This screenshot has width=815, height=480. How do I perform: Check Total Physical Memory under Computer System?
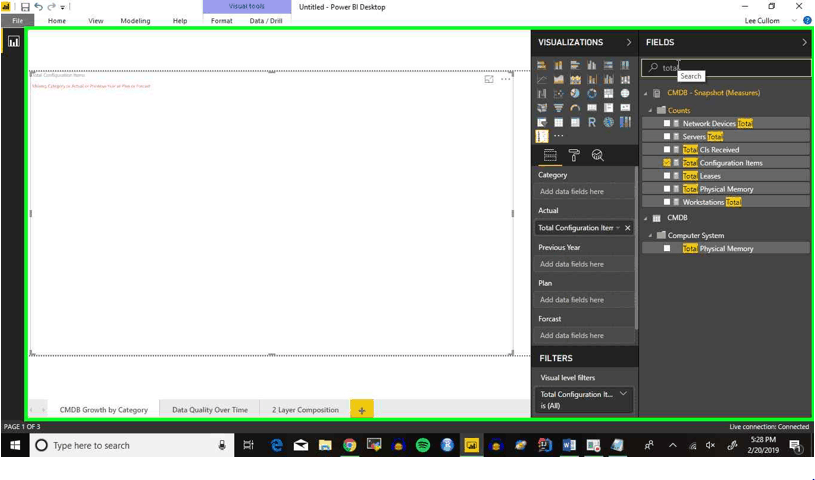coord(667,249)
